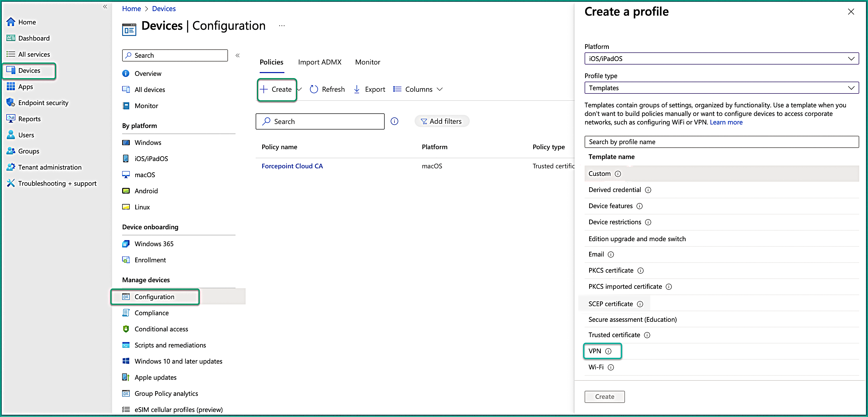Expand the Columns dropdown chevron

click(439, 89)
